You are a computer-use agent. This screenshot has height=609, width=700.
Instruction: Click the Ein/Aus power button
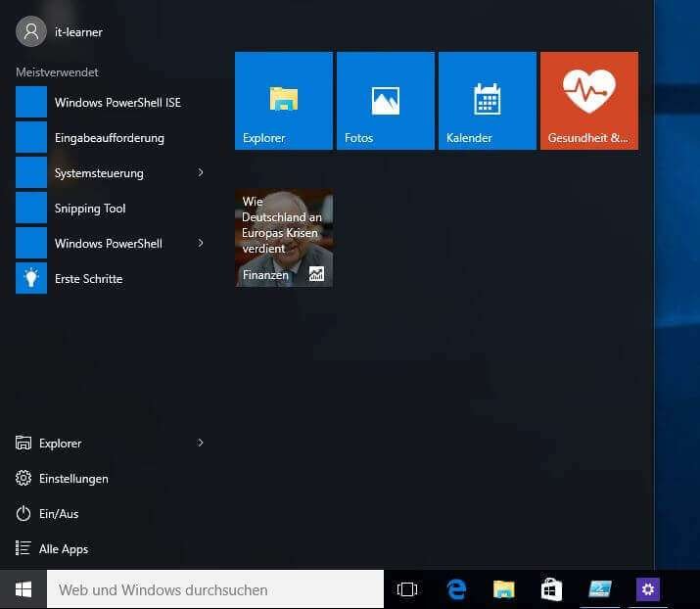pyautogui.click(x=59, y=514)
